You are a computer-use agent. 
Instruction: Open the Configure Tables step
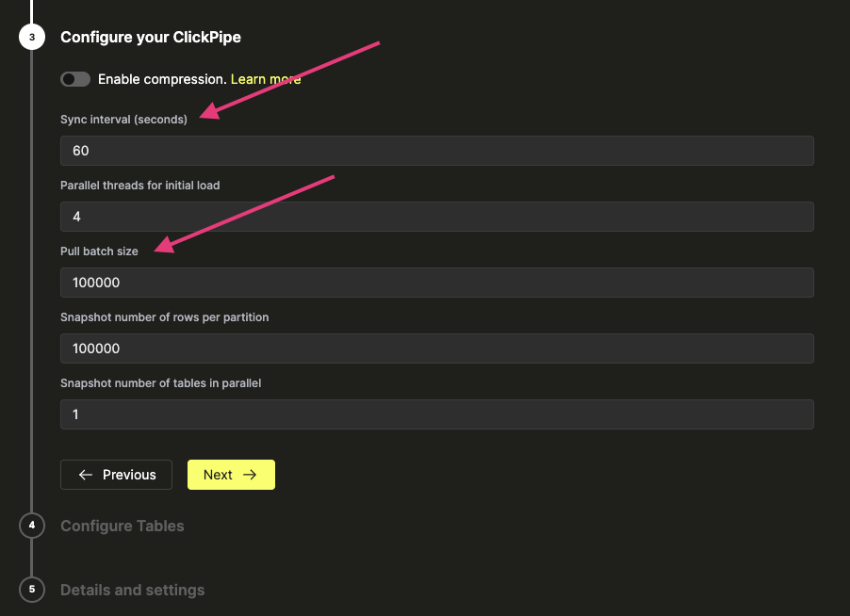click(x=122, y=526)
